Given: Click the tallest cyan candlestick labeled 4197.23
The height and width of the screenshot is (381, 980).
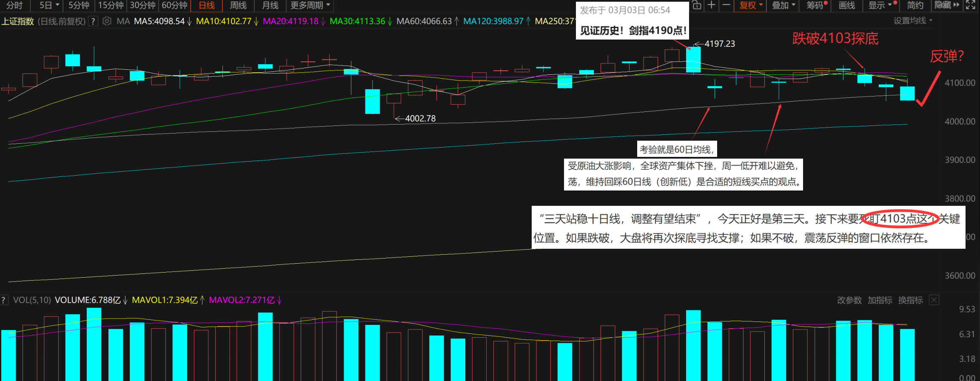Looking at the screenshot, I should pyautogui.click(x=693, y=60).
